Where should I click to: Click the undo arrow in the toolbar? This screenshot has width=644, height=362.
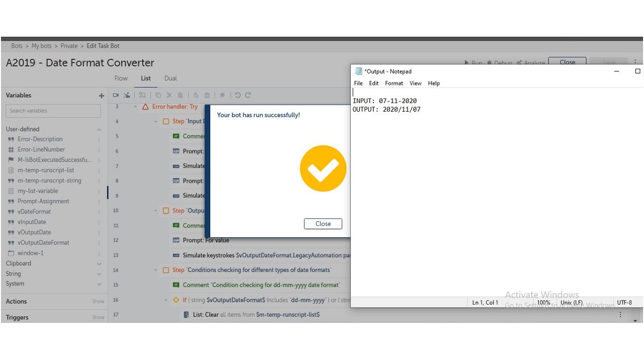(x=237, y=95)
